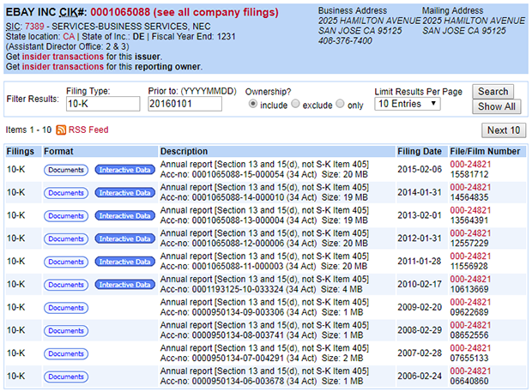The width and height of the screenshot is (532, 392).
Task: Open Documents for 2006-02-24 filing
Action: tap(66, 377)
